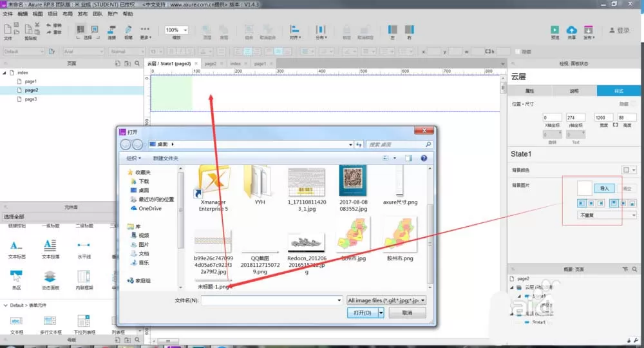Select the Pen tool in toolbar
Viewport: 644px width, 348px height.
tap(128, 30)
